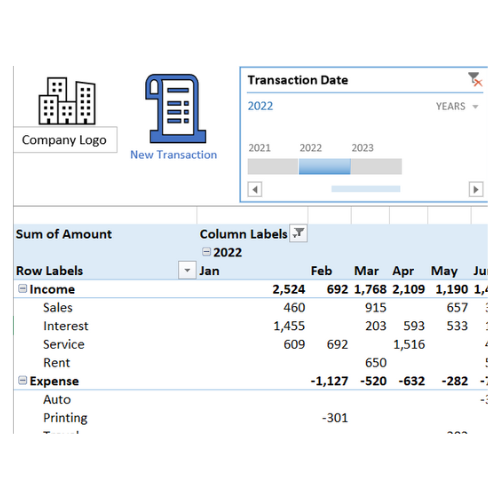Viewport: 500px width, 500px height.
Task: Open the Column Labels filter button
Action: pyautogui.click(x=298, y=233)
